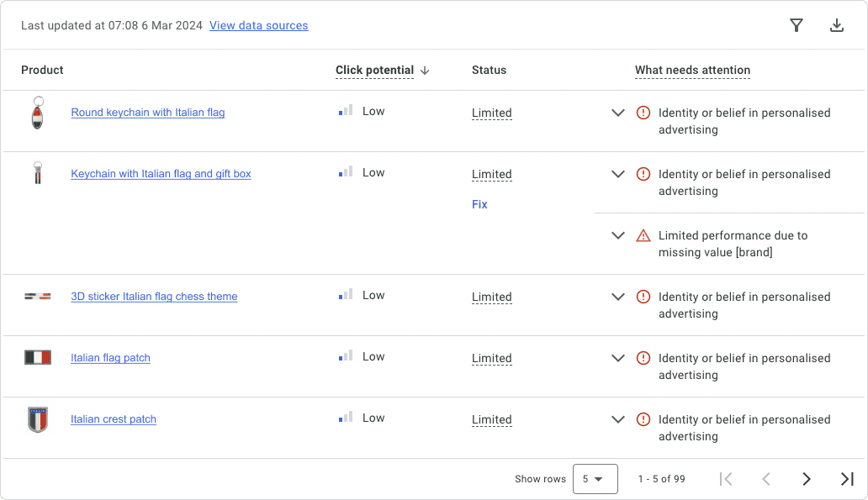Click error icon for Round keychain row
This screenshot has width=868, height=500.
(x=643, y=113)
